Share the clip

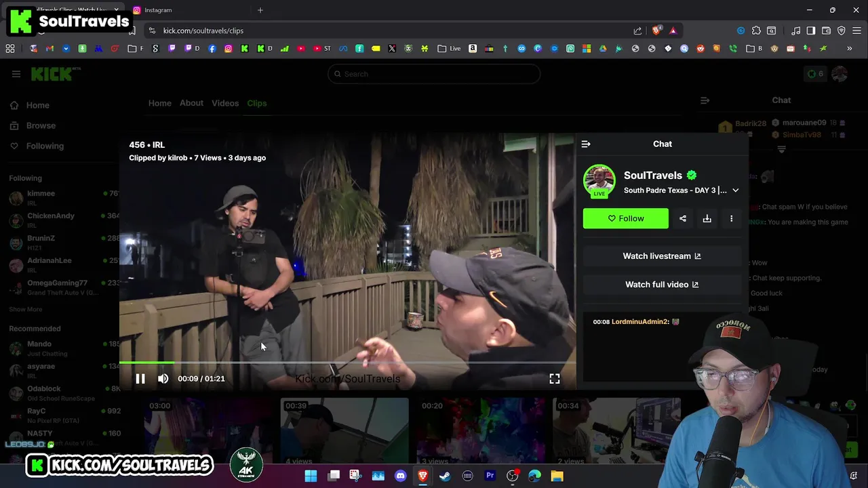683,218
